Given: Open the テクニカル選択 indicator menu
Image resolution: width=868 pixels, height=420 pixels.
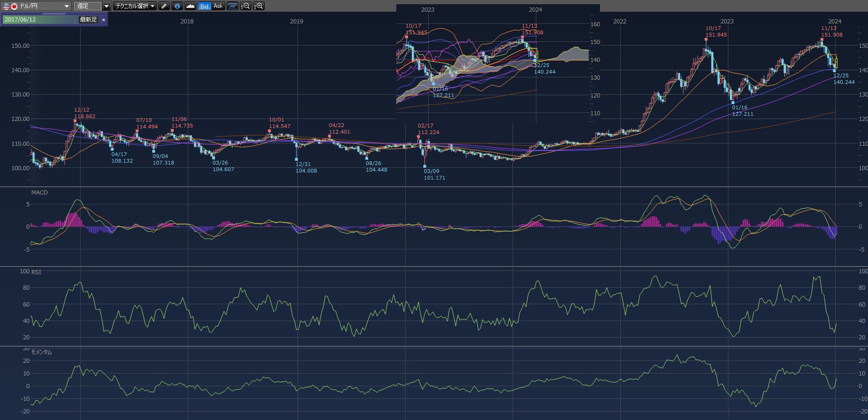Looking at the screenshot, I should pyautogui.click(x=135, y=6).
